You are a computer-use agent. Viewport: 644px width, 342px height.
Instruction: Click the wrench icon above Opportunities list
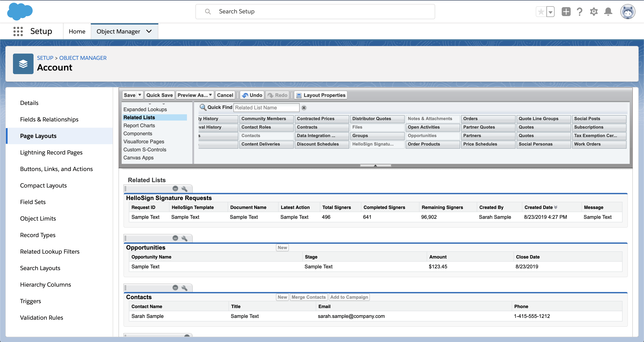coord(184,238)
